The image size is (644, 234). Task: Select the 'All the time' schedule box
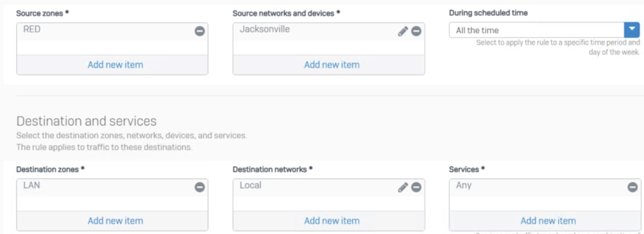536,30
